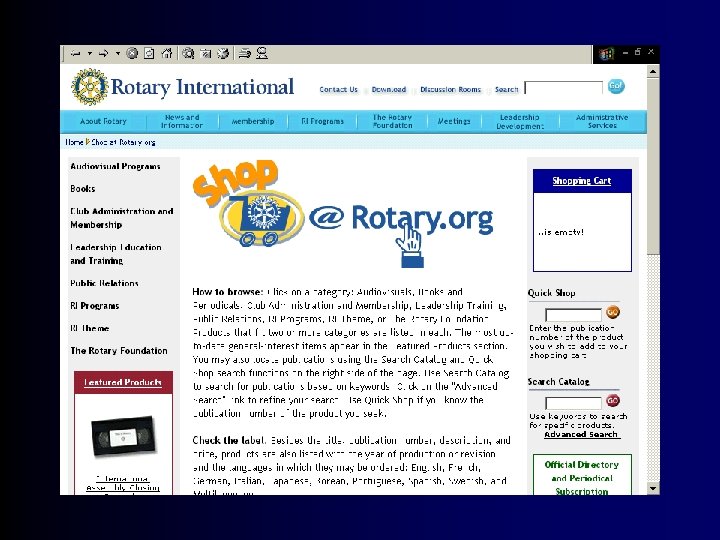Select The Rotary Foundation in sidebar
This screenshot has width=720, height=540.
119,351
